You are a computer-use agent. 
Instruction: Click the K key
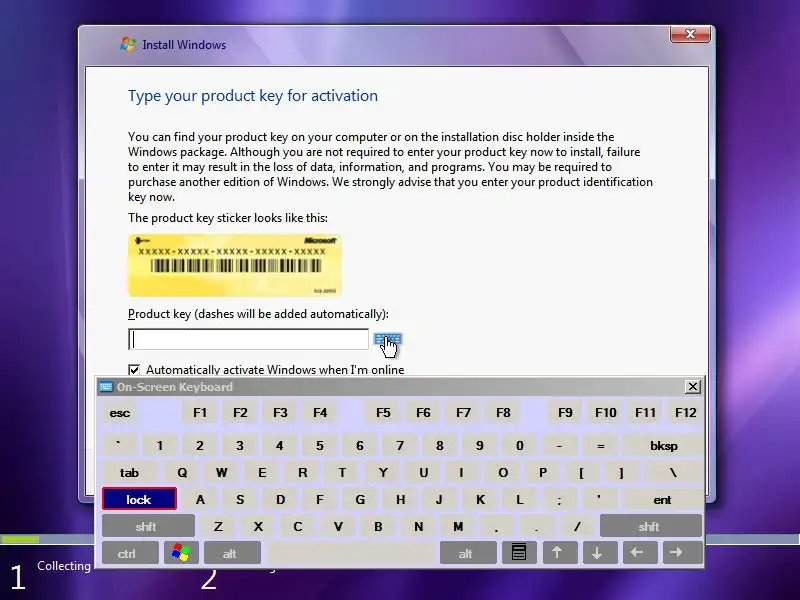point(480,499)
